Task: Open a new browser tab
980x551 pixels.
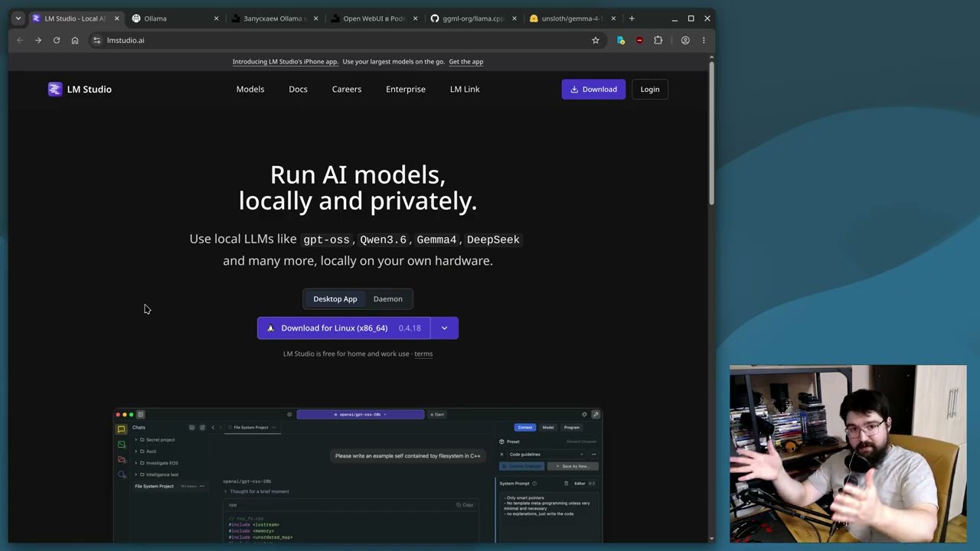Action: point(632,18)
